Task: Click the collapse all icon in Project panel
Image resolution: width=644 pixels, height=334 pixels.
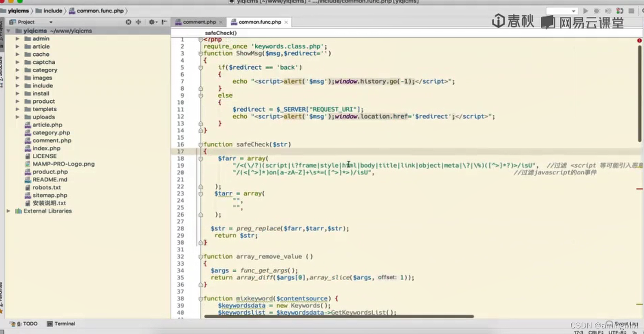Action: click(138, 22)
